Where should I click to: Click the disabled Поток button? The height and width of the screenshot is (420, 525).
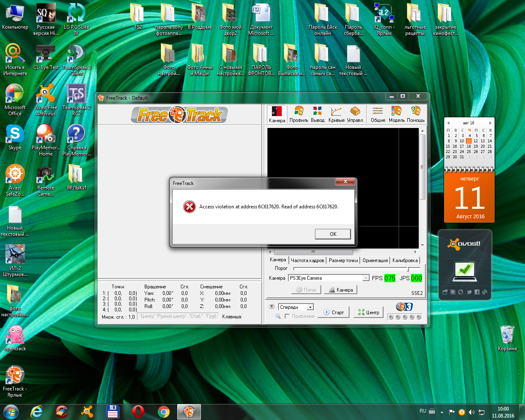(306, 290)
